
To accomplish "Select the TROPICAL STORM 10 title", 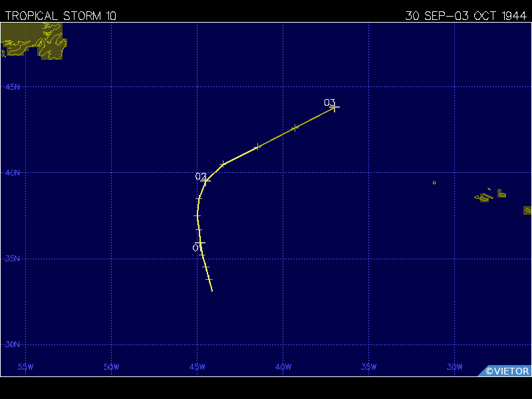I will [61, 16].
